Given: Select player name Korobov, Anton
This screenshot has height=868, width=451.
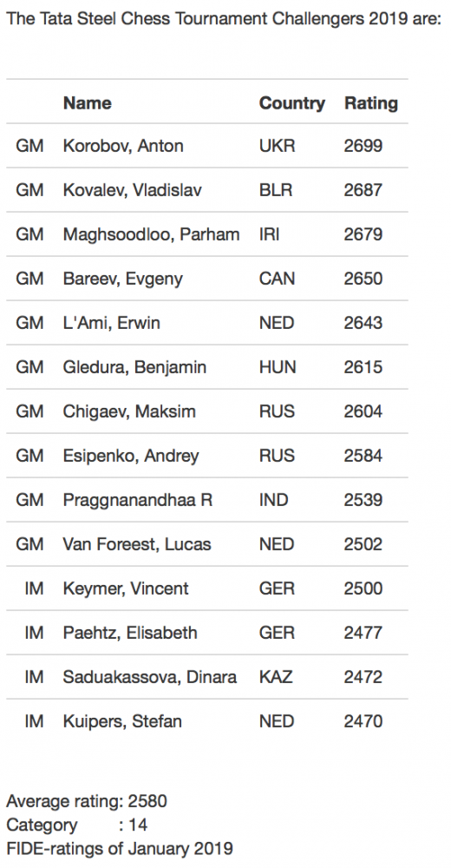Looking at the screenshot, I should tap(123, 146).
